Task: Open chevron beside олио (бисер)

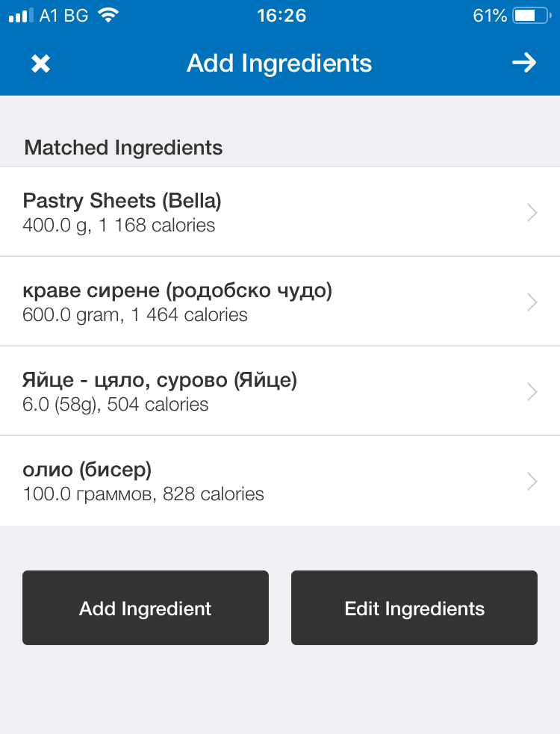Action: click(532, 481)
